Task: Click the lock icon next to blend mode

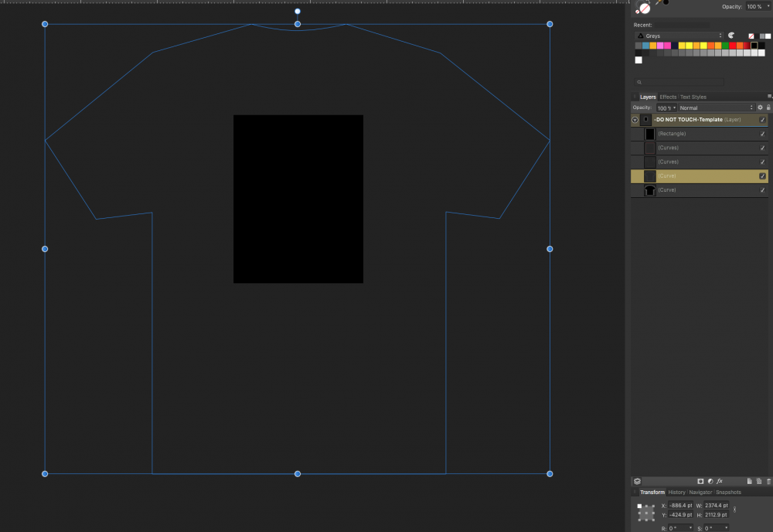Action: click(x=768, y=107)
